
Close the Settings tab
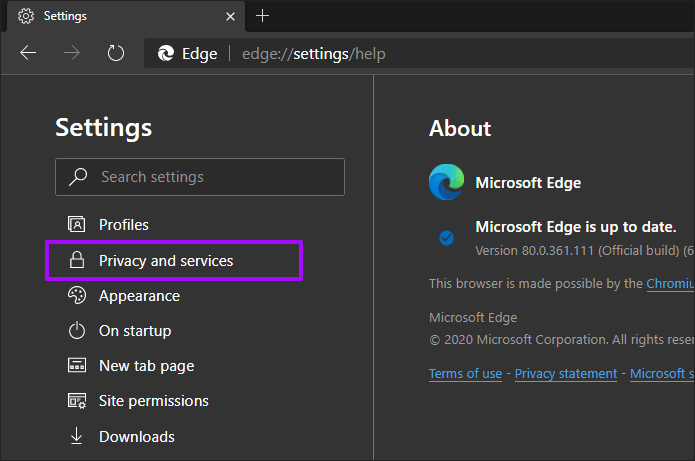click(x=230, y=17)
